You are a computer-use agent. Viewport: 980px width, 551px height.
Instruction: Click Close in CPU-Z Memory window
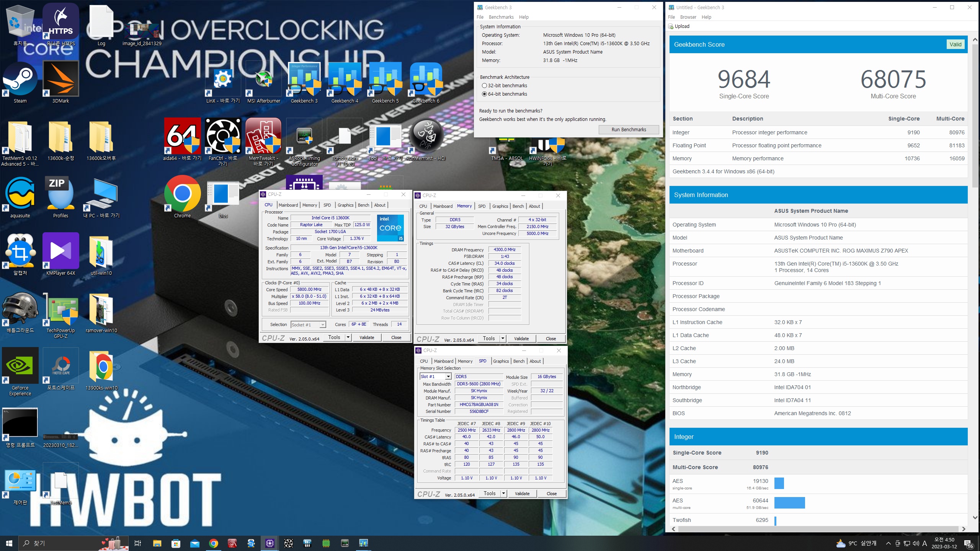point(551,339)
